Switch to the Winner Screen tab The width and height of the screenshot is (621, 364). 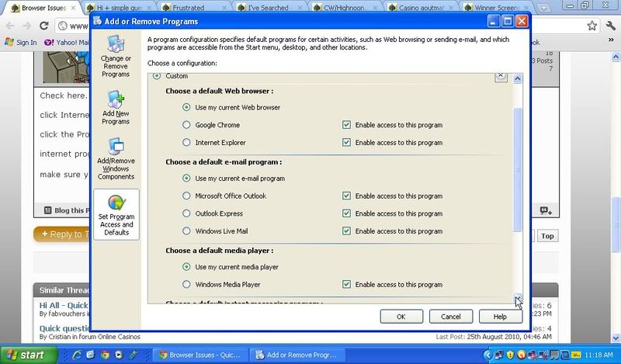tap(496, 8)
